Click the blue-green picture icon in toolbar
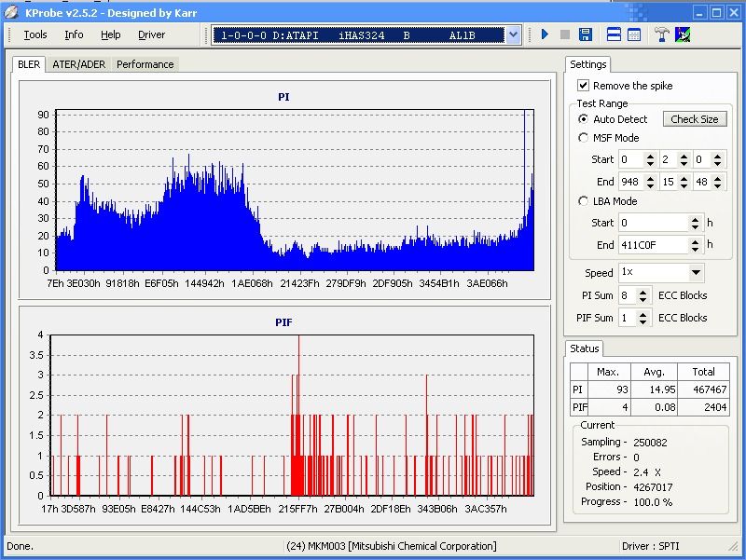746x560 pixels. [x=683, y=34]
